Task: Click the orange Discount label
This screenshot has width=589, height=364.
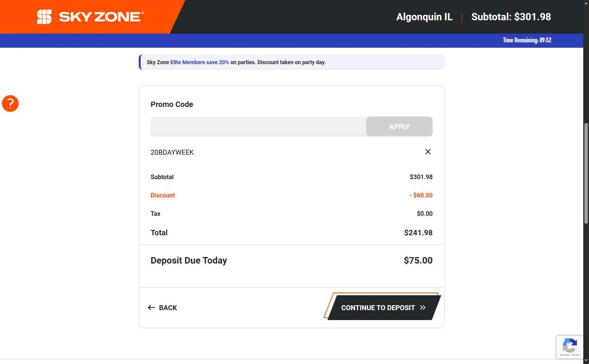Action: click(162, 195)
